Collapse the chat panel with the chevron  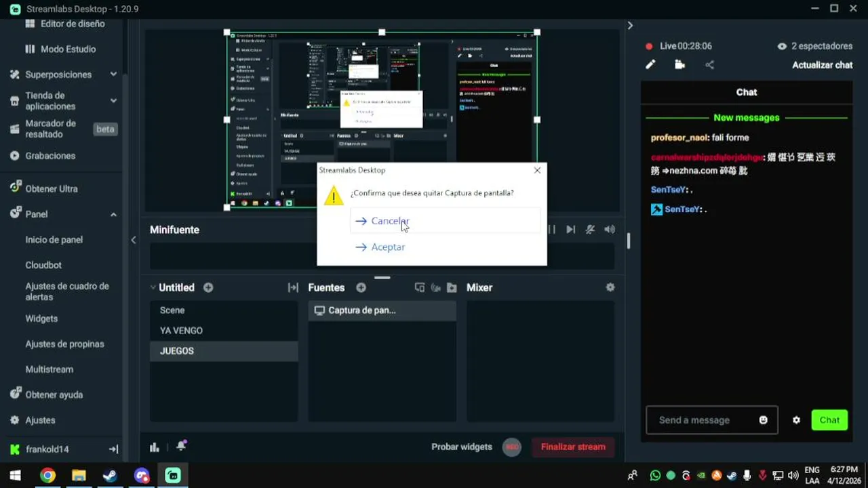[x=630, y=25]
